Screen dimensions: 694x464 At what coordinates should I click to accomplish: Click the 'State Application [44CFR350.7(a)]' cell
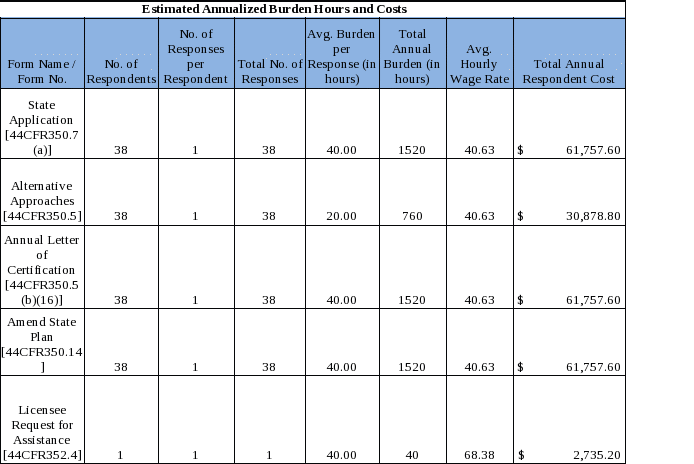[x=42, y=124]
